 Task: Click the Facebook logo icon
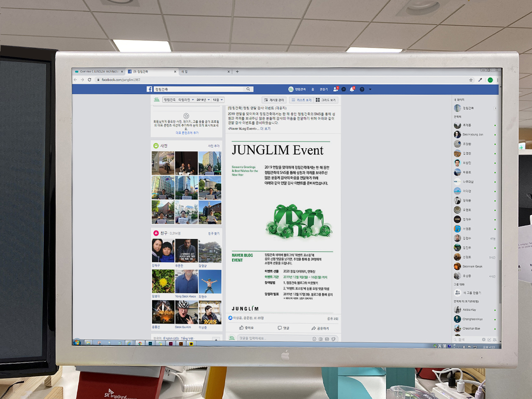149,89
